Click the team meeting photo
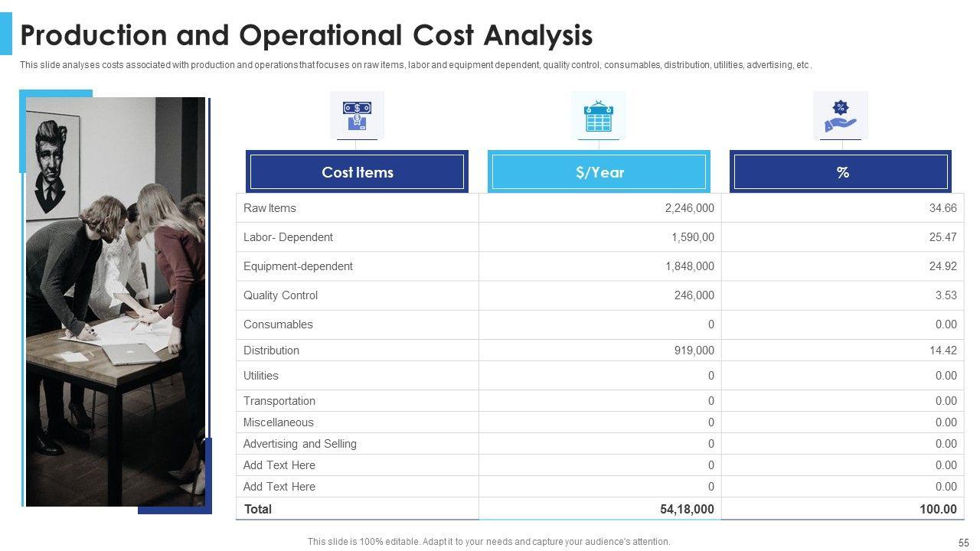The image size is (980, 551). pyautogui.click(x=116, y=302)
